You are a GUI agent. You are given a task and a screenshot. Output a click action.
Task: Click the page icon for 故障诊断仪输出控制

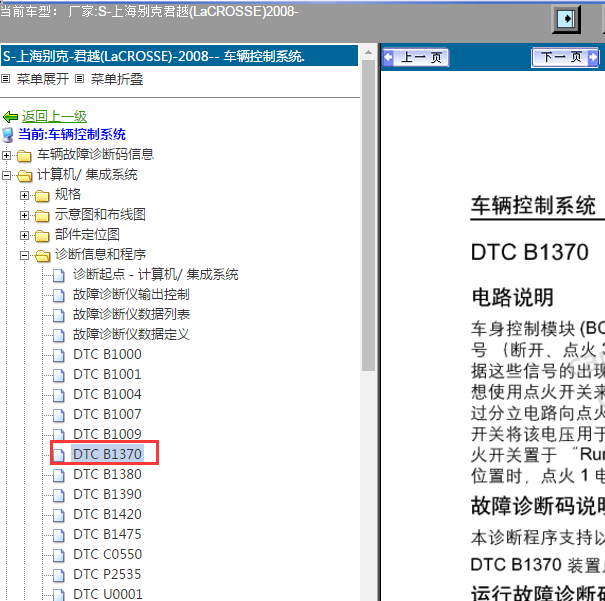59,296
